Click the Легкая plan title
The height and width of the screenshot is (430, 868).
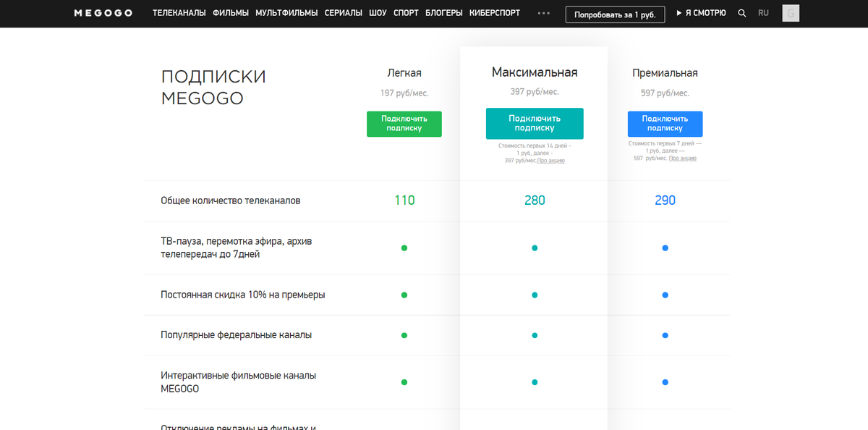point(404,73)
